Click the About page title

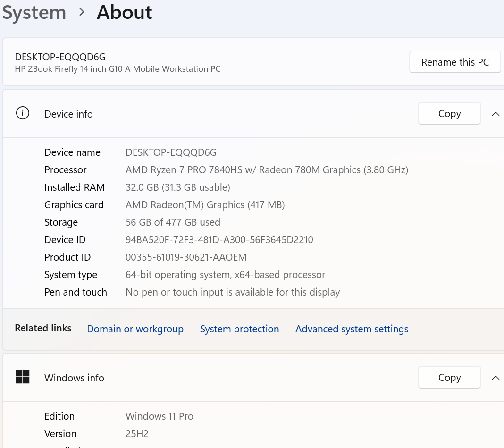pyautogui.click(x=125, y=13)
